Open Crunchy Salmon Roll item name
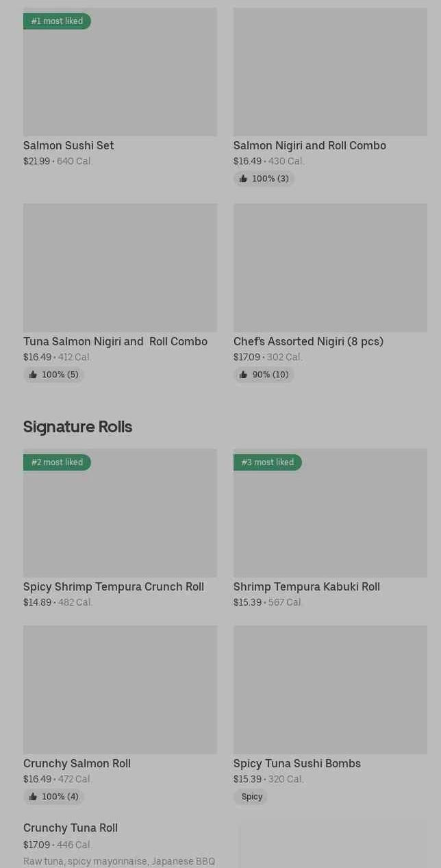441x868 pixels. [77, 763]
